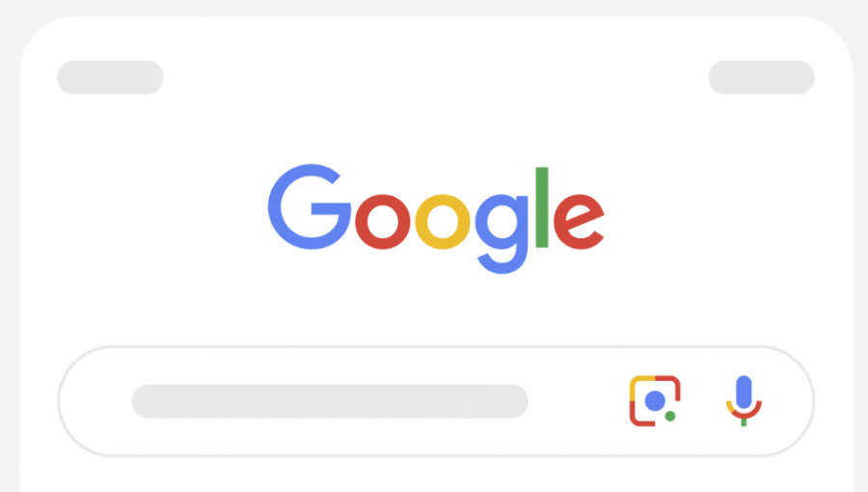Select the green l in Google logo

click(542, 207)
